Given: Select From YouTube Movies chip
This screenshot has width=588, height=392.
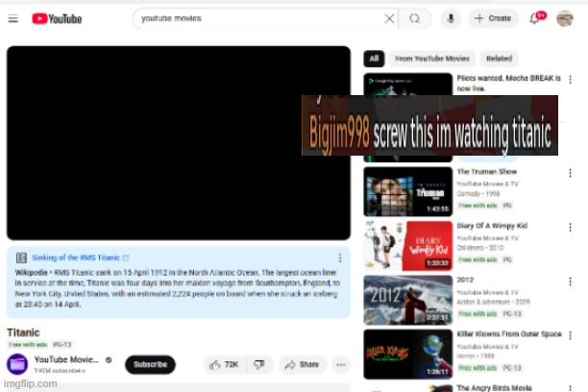Looking at the screenshot, I should coord(432,59).
